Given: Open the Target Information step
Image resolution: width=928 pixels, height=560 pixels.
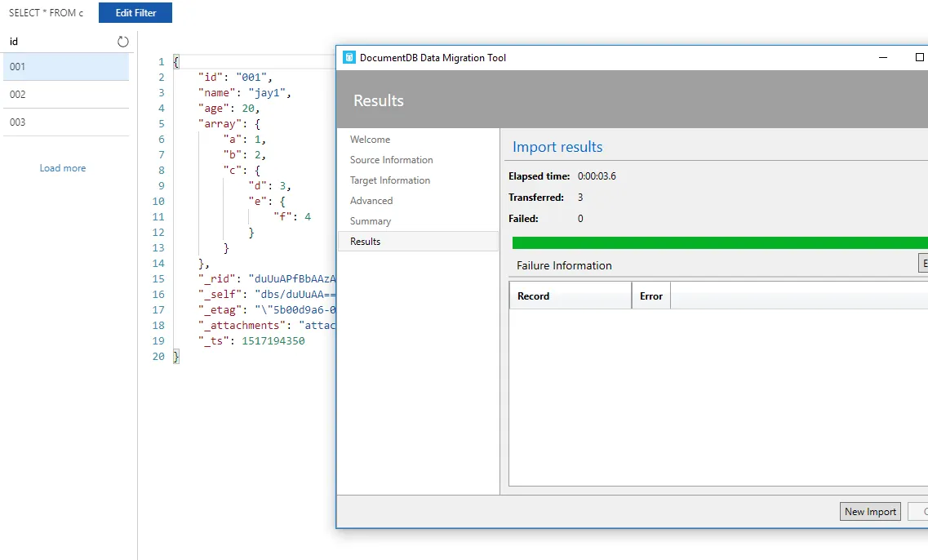Looking at the screenshot, I should point(390,180).
